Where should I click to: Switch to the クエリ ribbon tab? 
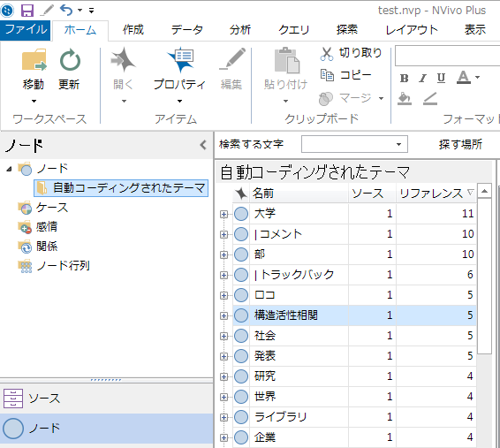coord(293,30)
